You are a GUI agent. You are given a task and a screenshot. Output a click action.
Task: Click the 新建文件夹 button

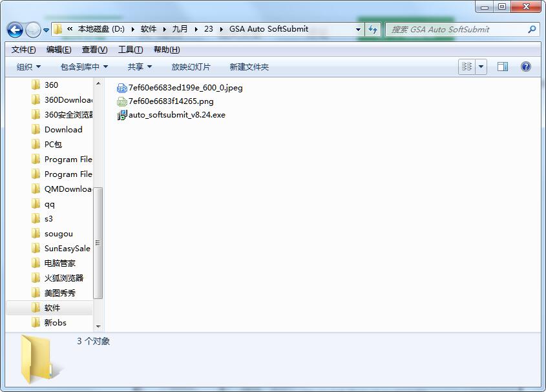248,66
